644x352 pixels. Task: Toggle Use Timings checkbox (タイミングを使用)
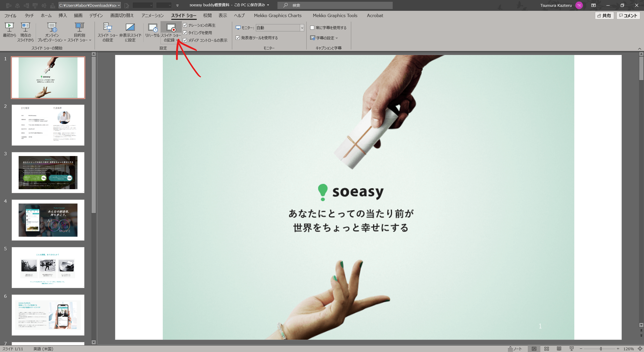pos(185,33)
